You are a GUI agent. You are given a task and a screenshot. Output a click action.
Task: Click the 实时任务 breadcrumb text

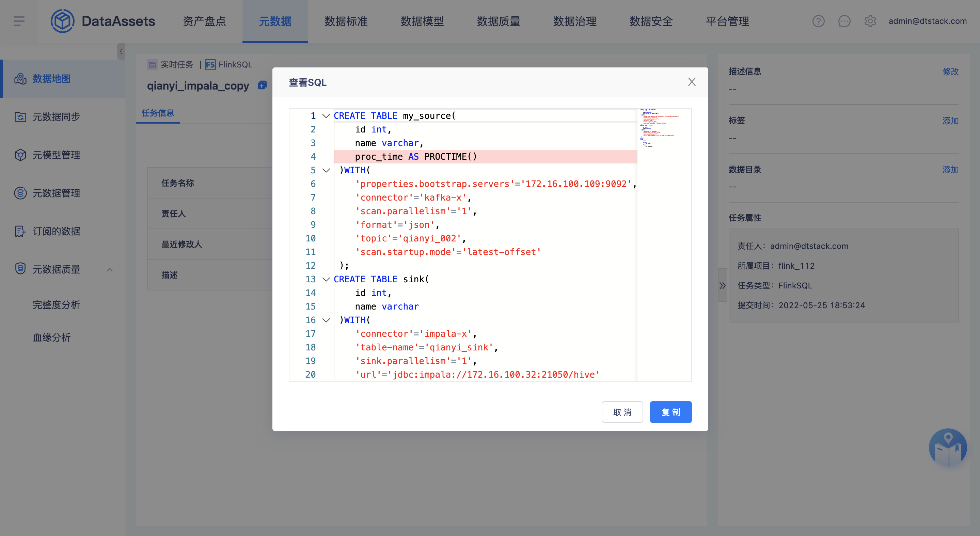pyautogui.click(x=177, y=65)
